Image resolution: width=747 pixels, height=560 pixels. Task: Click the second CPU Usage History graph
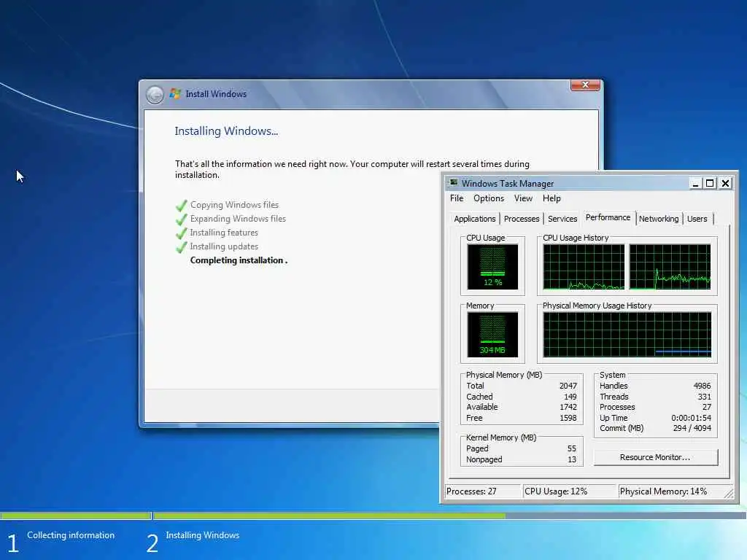[x=670, y=267]
